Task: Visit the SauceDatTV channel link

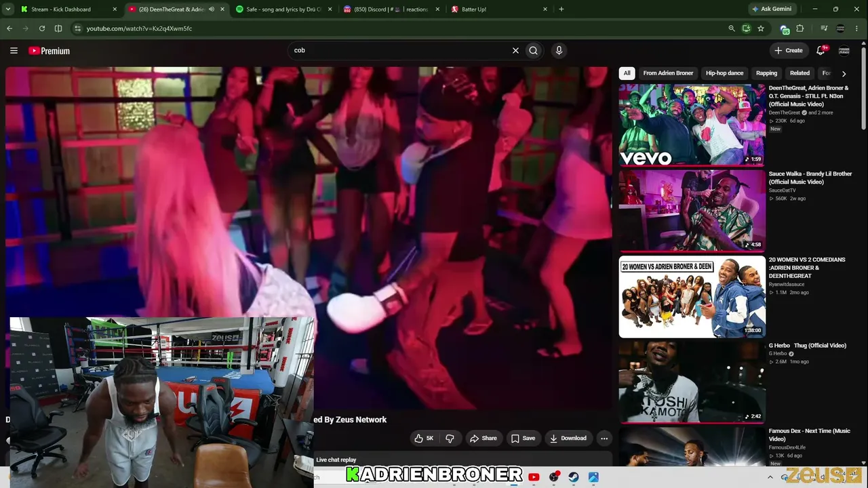Action: click(782, 190)
